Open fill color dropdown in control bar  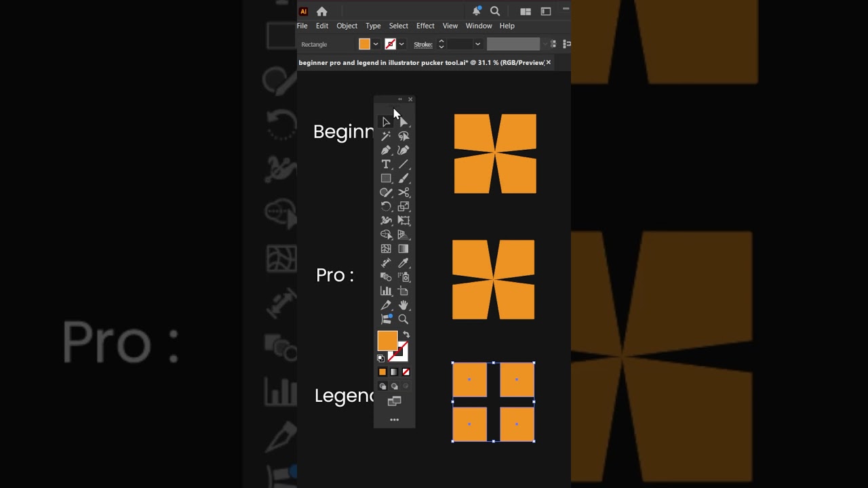click(376, 44)
